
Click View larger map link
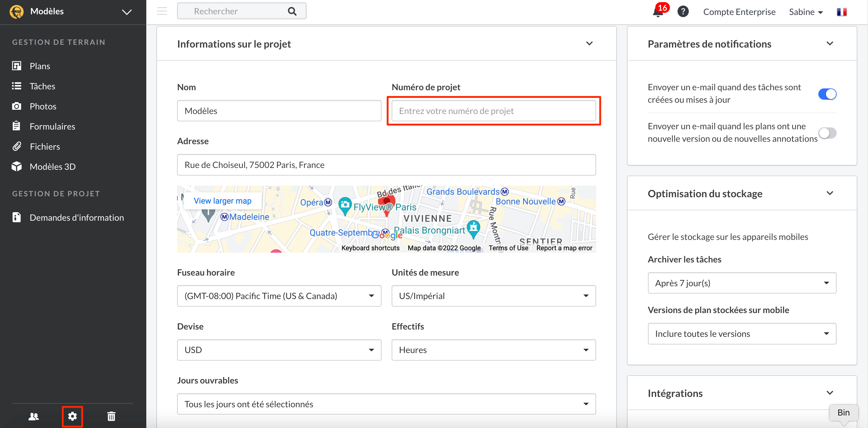[222, 201]
